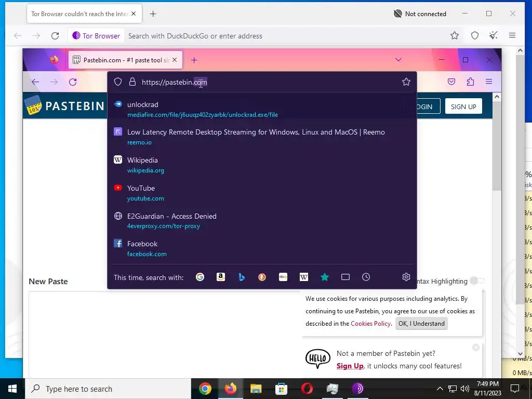Select E2Guardian Access Denied suggestion
Screen dimensions: 532x399
tap(262, 221)
